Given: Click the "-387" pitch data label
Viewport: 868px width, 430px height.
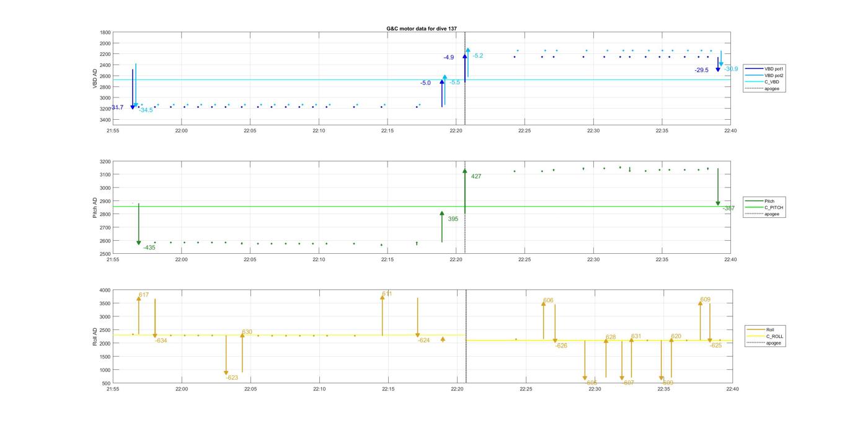Looking at the screenshot, I should (x=728, y=208).
